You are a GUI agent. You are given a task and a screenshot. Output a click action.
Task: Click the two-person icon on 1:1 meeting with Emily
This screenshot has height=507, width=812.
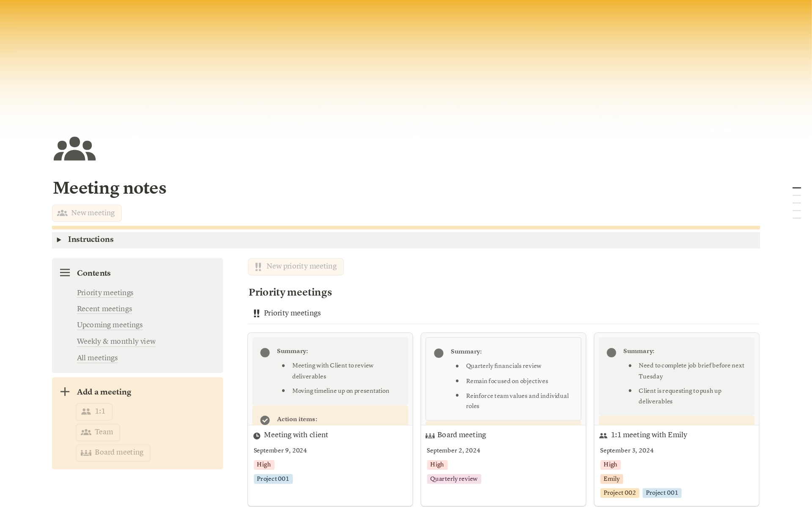pos(603,436)
